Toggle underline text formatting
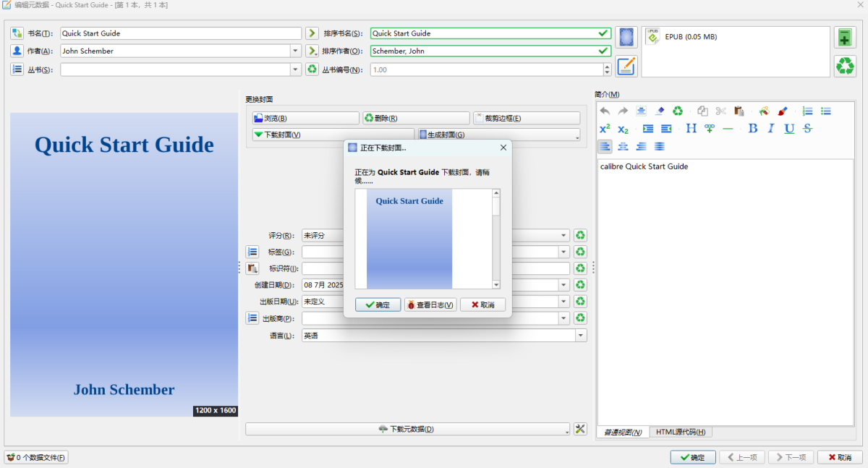 [x=789, y=129]
